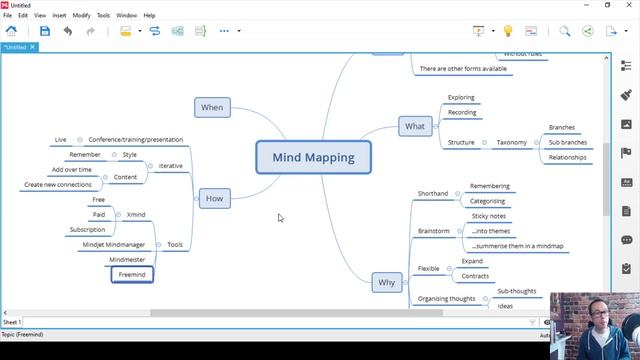Screen dimensions: 640x360
Task: Open the search magnifier
Action: pyautogui.click(x=565, y=31)
